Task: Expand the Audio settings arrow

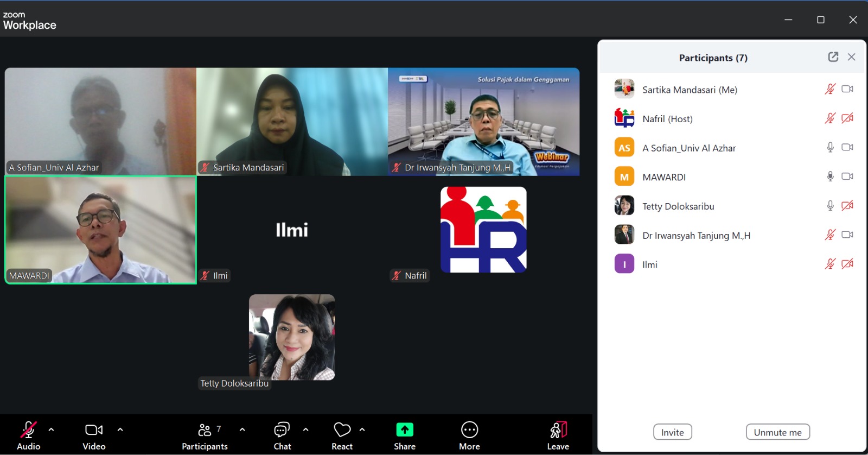Action: 51,429
